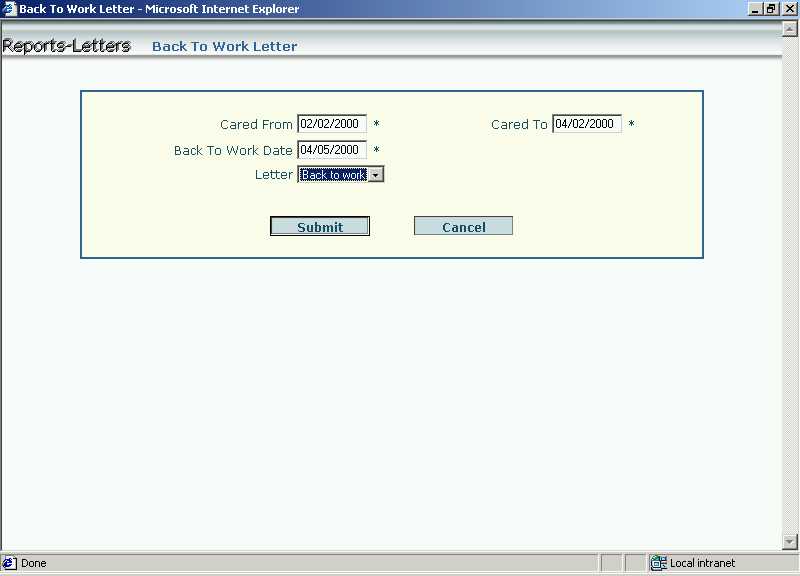Screen dimensions: 800x576
Task: Click the Back To Work Date label
Action: pos(233,151)
